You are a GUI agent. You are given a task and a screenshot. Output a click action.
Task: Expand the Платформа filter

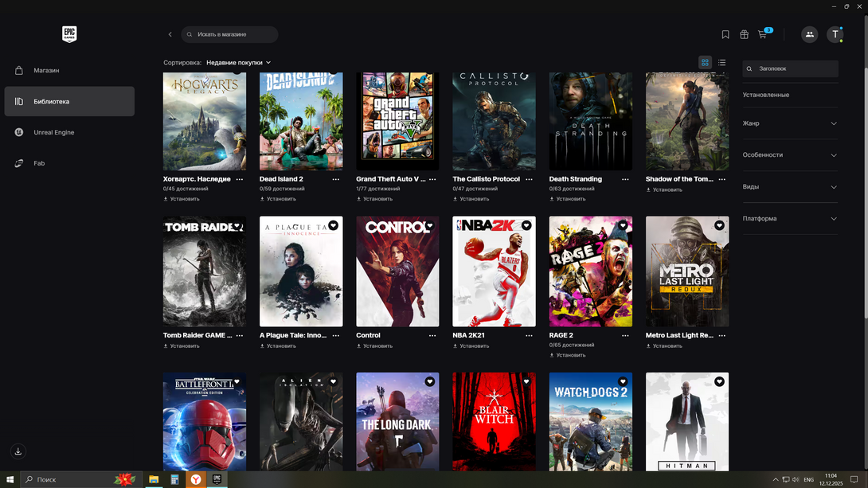[x=789, y=218]
